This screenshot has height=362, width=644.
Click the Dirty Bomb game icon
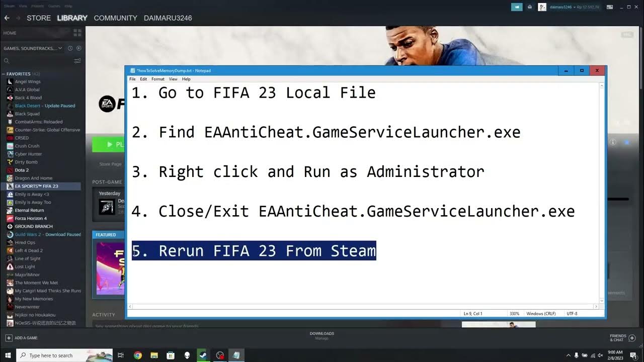10,162
